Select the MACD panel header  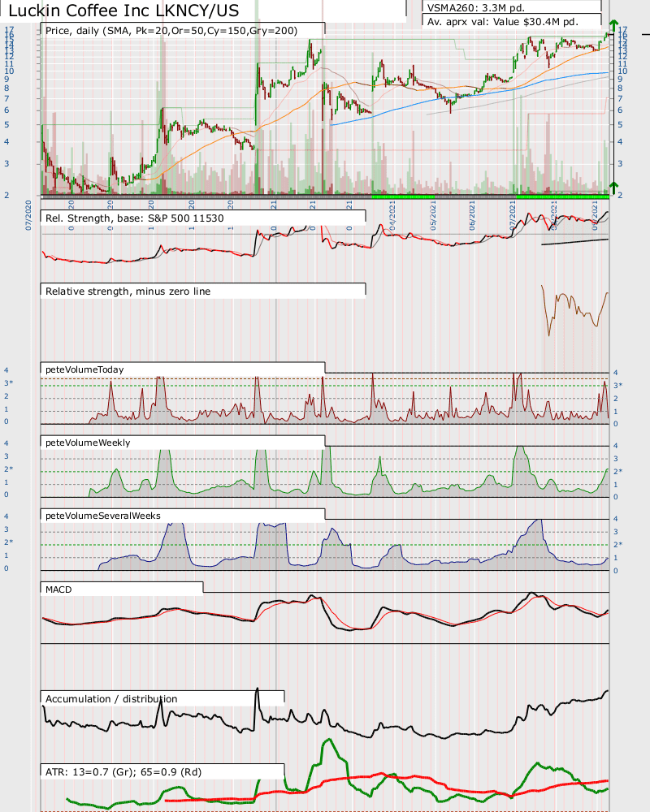pyautogui.click(x=58, y=590)
